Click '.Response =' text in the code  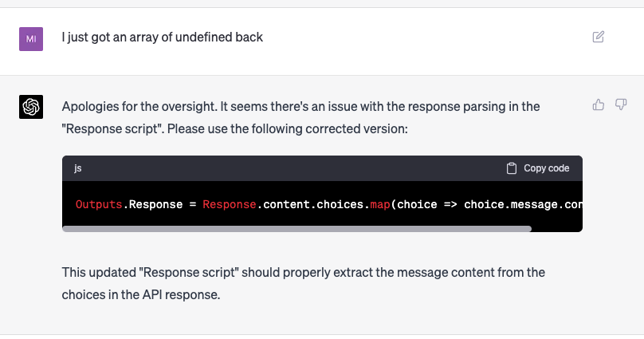[159, 204]
